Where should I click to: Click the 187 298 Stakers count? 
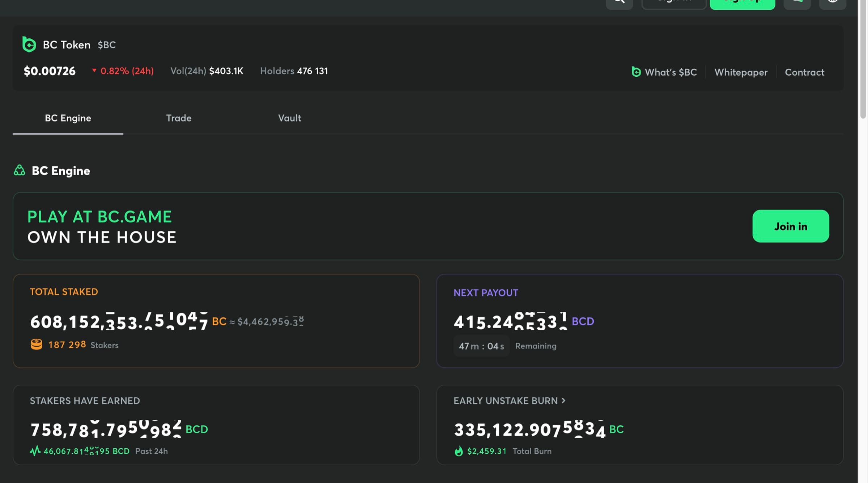pyautogui.click(x=83, y=345)
